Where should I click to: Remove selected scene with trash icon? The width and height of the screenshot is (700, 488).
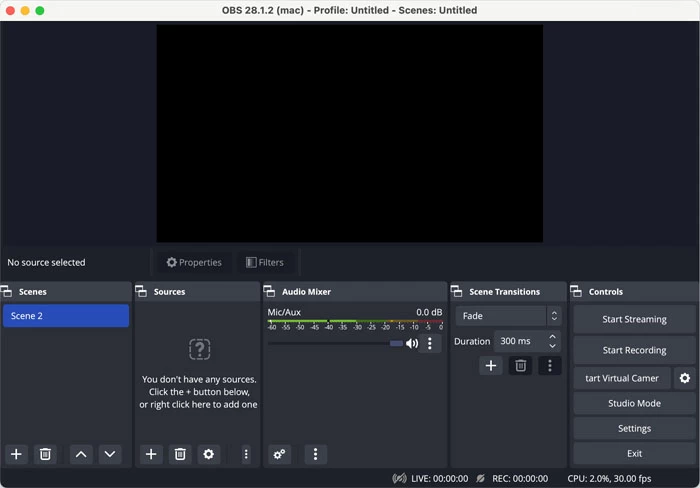[x=45, y=454]
